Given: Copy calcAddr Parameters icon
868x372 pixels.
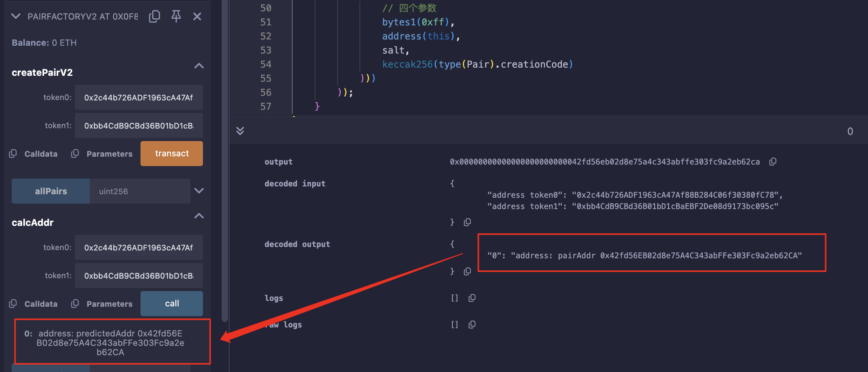Looking at the screenshot, I should tap(75, 304).
